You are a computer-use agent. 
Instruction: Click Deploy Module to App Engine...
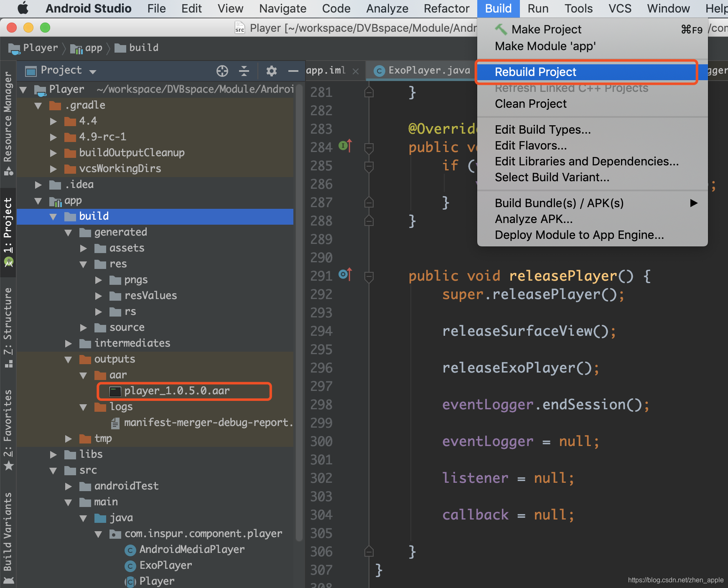click(x=592, y=235)
